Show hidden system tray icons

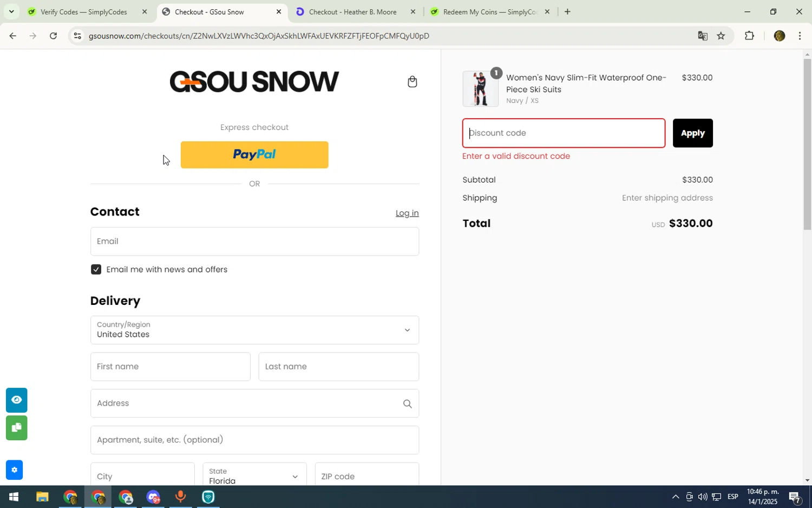coord(676,497)
